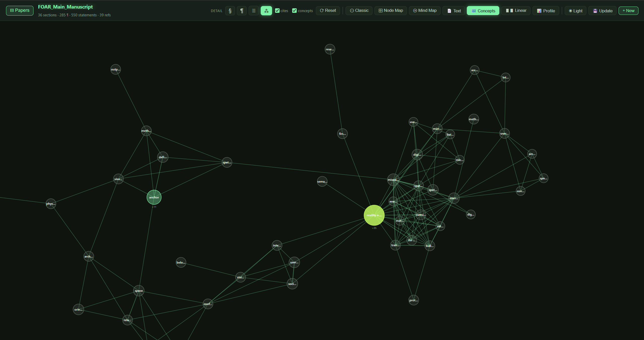This screenshot has width=644, height=340.
Task: Click the 'inte...' concept node
Action: tap(277, 245)
